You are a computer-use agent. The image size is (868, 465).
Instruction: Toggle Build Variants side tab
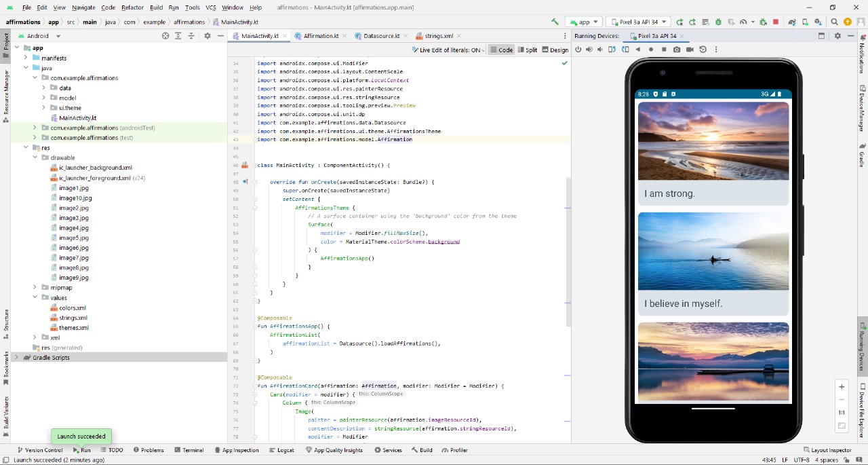click(5, 415)
